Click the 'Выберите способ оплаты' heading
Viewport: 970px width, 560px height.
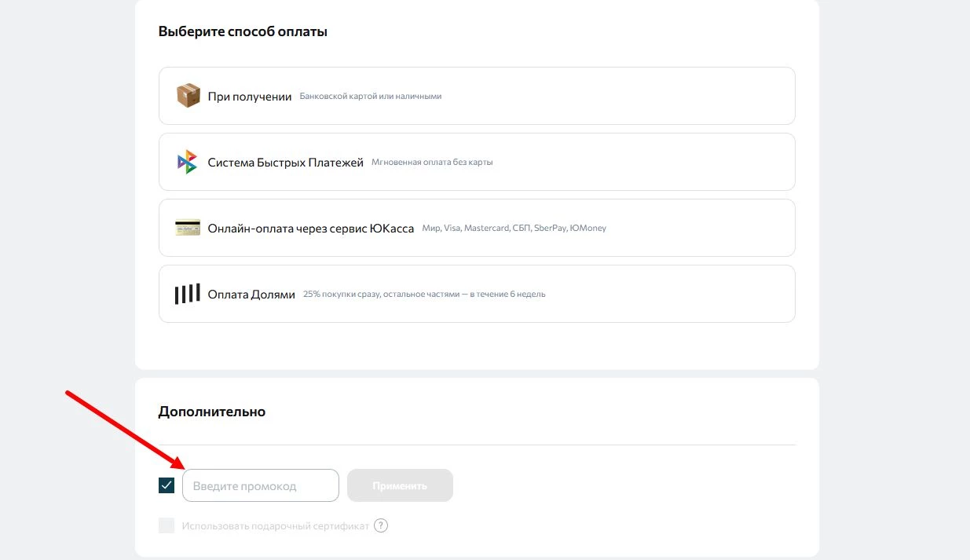243,32
